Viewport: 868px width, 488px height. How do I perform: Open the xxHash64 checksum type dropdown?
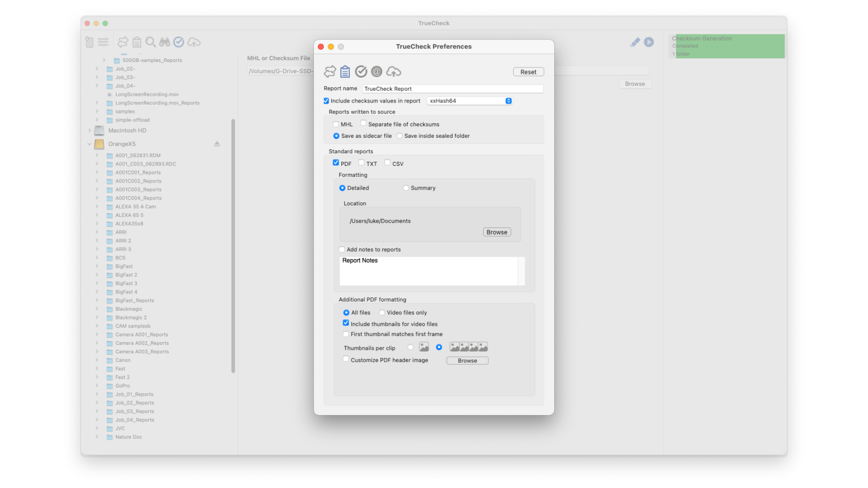pyautogui.click(x=470, y=101)
